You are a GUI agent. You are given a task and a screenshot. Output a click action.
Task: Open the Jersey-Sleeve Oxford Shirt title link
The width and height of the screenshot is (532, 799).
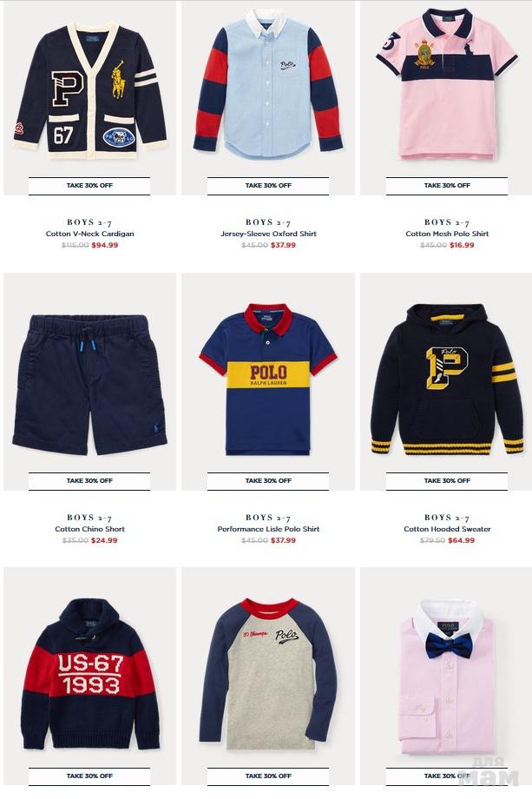pyautogui.click(x=268, y=234)
